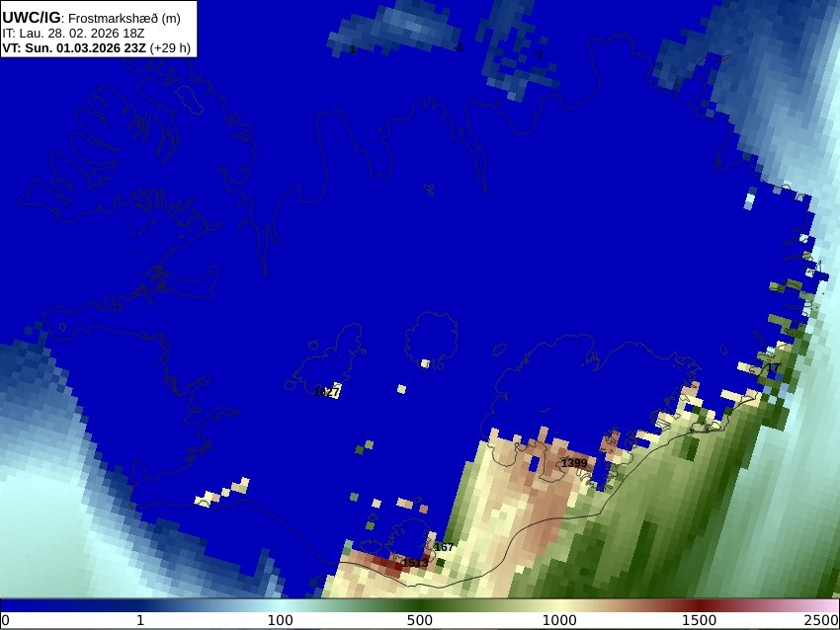Viewport: 840px width, 630px height.
Task: Select the "IT: Lau. 28. 02. 2026 18Z" line
Action: pyautogui.click(x=73, y=34)
